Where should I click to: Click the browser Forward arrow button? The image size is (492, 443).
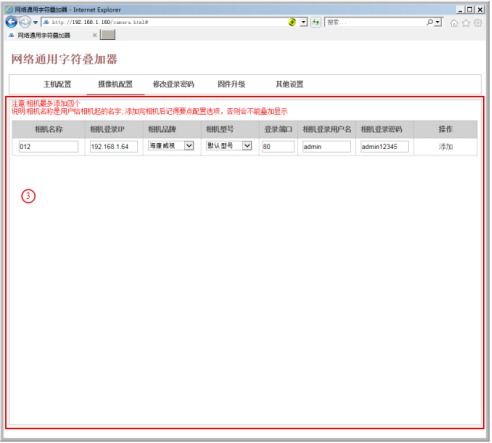click(25, 22)
